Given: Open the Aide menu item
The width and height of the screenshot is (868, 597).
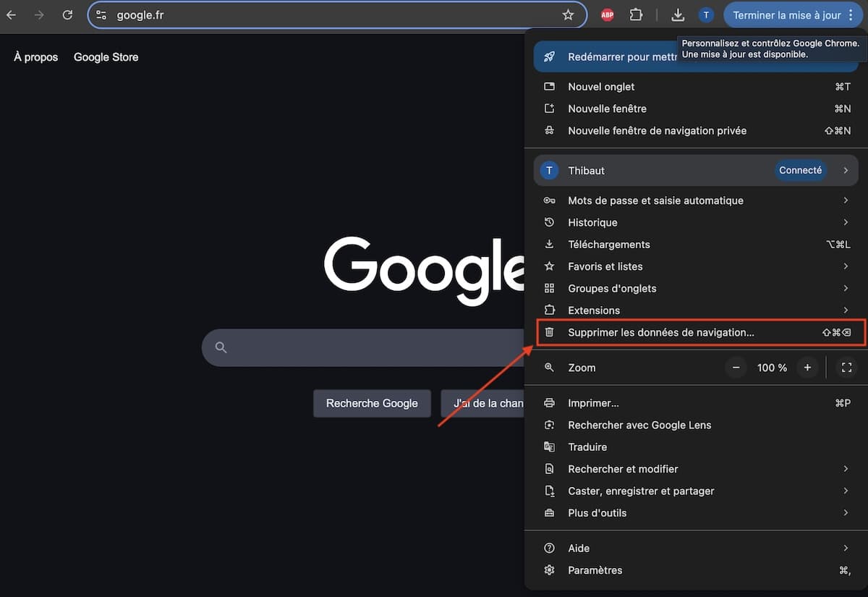Looking at the screenshot, I should (695, 549).
